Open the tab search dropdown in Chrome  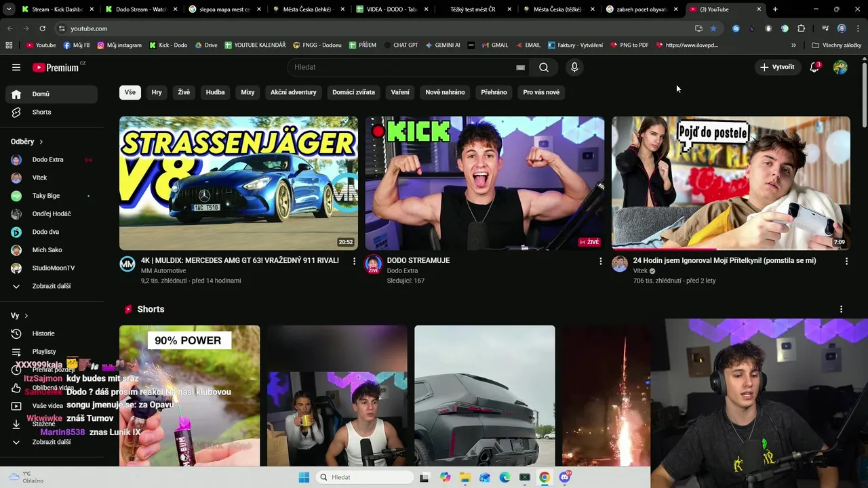(9, 9)
